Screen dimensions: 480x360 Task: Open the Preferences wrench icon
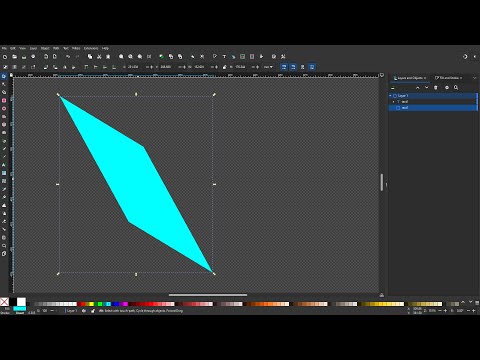pyautogui.click(x=283, y=57)
